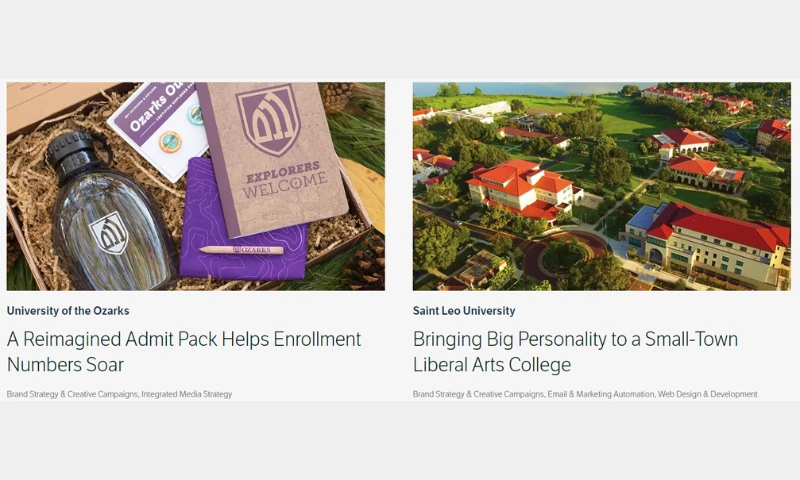Click the shield logo on the bottle
The width and height of the screenshot is (800, 480).
coord(109,233)
